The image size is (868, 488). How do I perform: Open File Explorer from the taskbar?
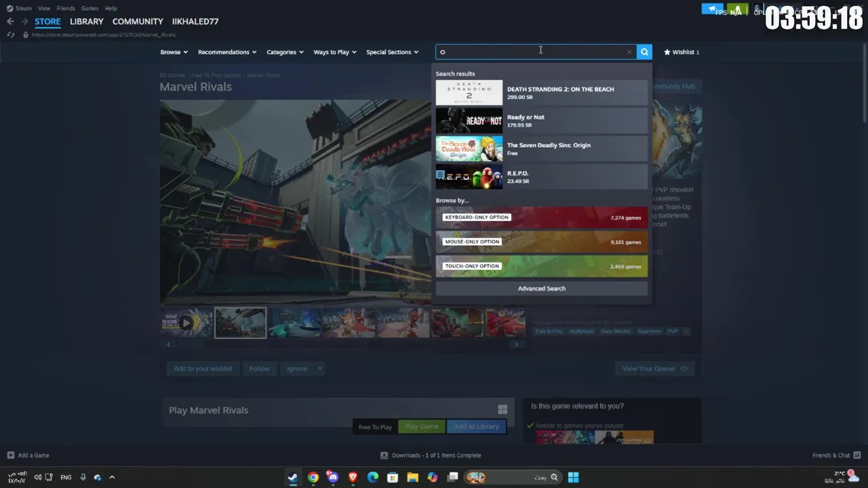[x=412, y=477]
